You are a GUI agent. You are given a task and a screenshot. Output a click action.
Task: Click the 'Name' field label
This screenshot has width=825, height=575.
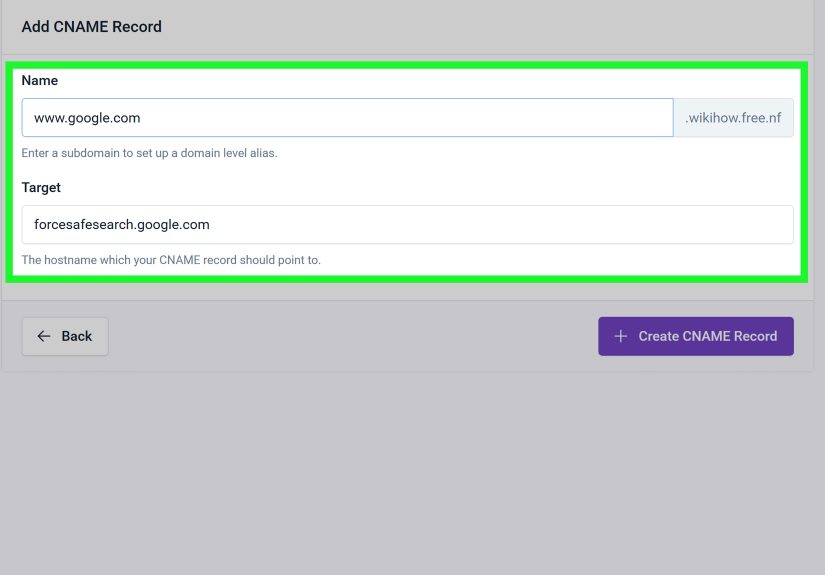[39, 80]
